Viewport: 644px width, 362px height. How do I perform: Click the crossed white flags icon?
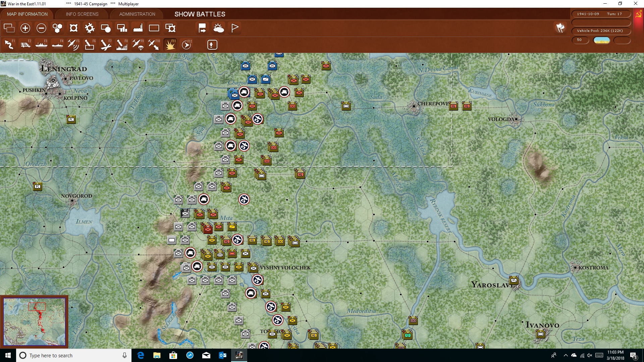[x=560, y=28]
